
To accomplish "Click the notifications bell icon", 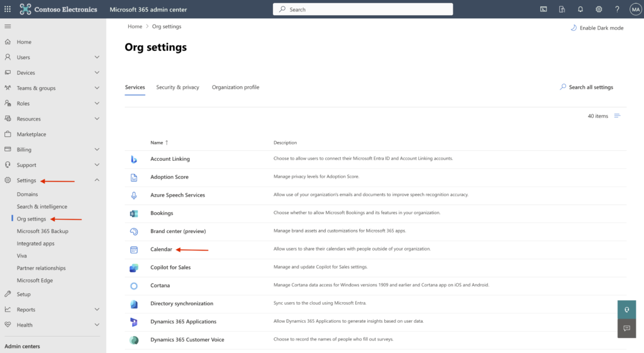I will coord(580,9).
